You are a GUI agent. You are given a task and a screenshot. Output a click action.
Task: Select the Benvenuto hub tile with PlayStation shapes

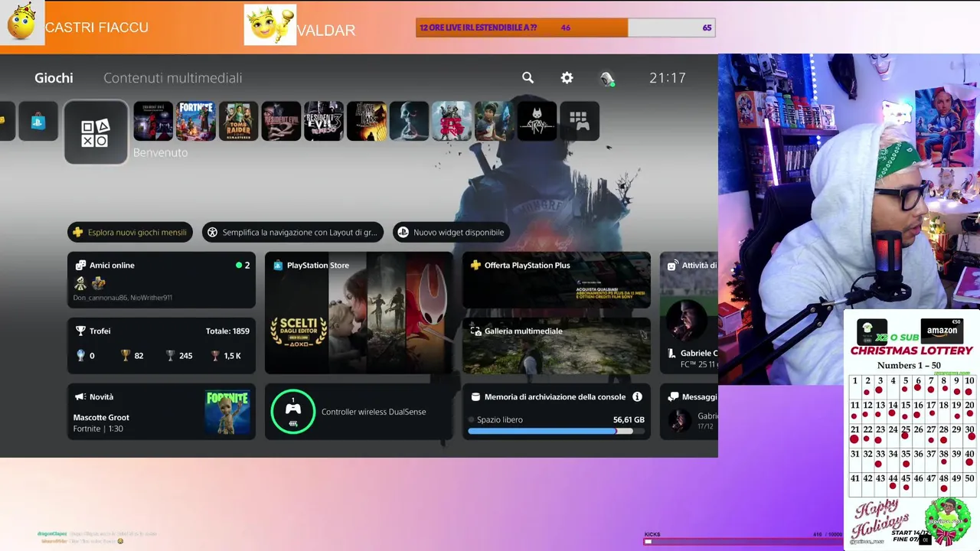point(96,132)
